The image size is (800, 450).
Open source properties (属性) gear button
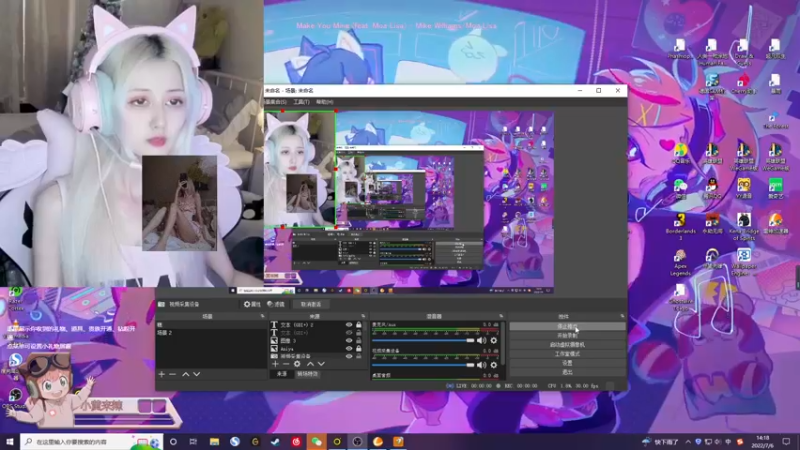coord(252,304)
